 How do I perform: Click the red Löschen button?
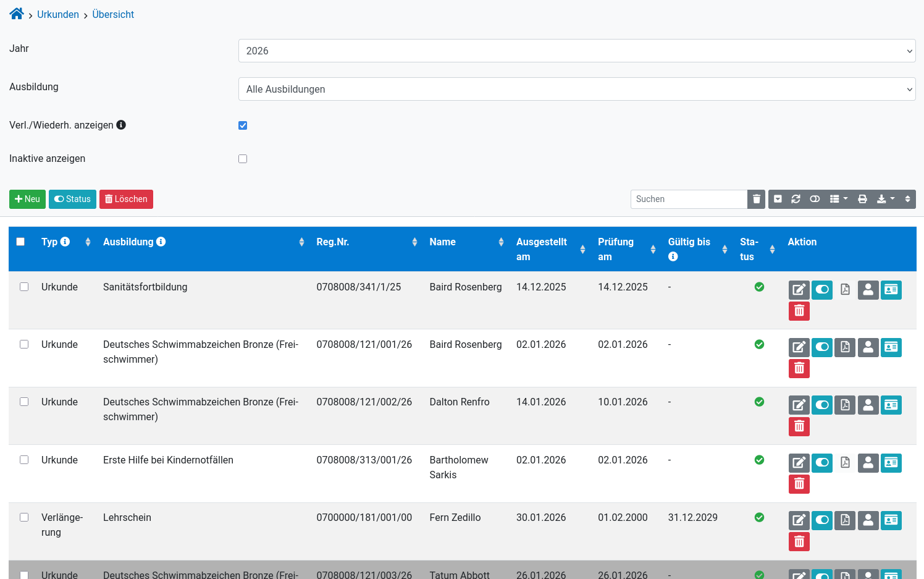pyautogui.click(x=126, y=199)
